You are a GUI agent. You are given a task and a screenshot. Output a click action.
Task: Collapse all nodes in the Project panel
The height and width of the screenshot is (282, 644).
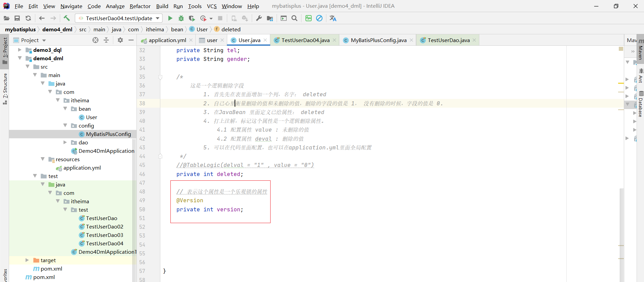click(106, 40)
